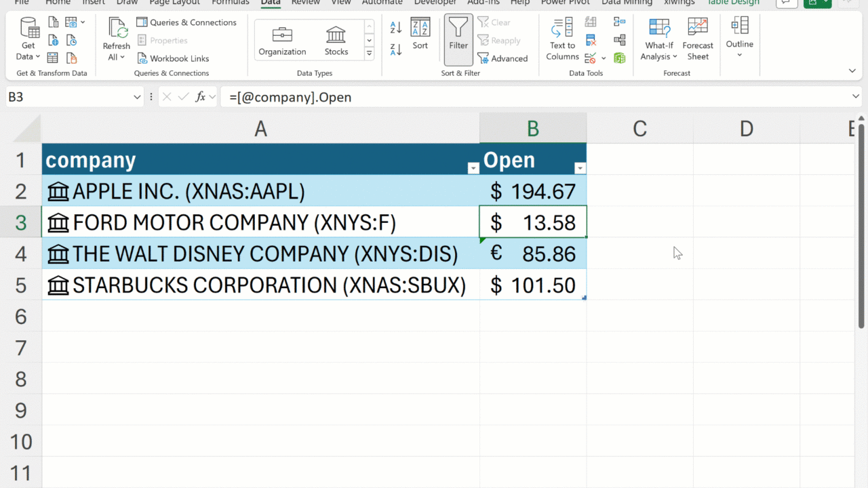
Task: Select the Ford Motor Company cell
Action: pos(260,222)
